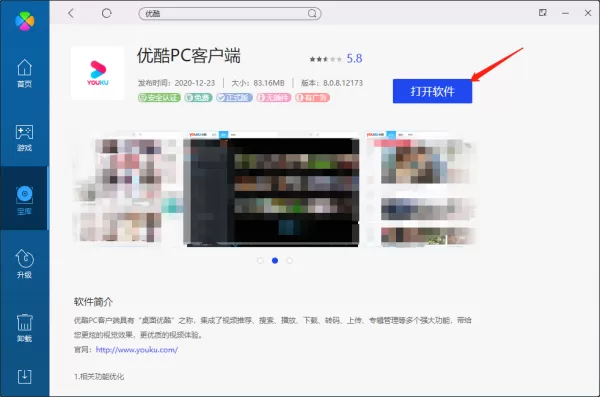This screenshot has height=397, width=600.
Task: Click the version 8.0.8.12173 text
Action: point(342,83)
